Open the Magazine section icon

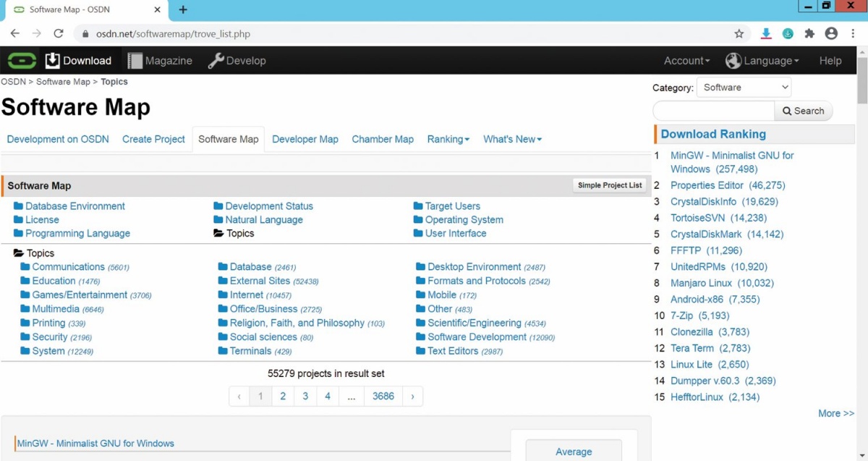[x=135, y=61]
